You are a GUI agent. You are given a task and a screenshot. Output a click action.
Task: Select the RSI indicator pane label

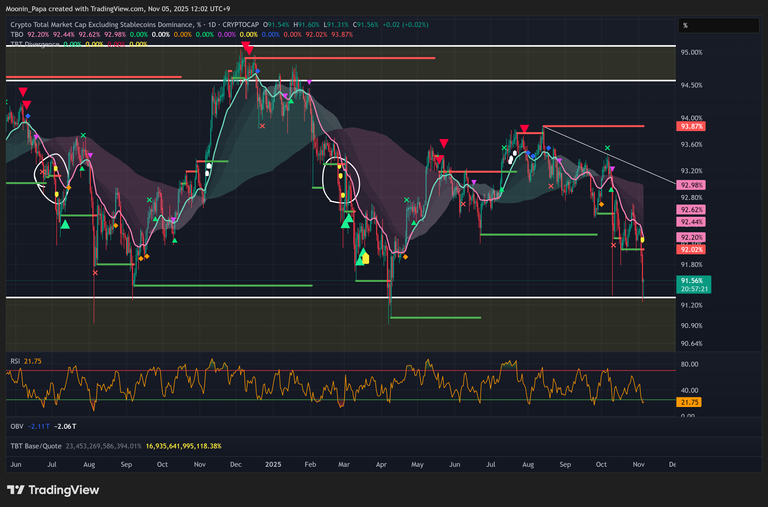tap(15, 360)
